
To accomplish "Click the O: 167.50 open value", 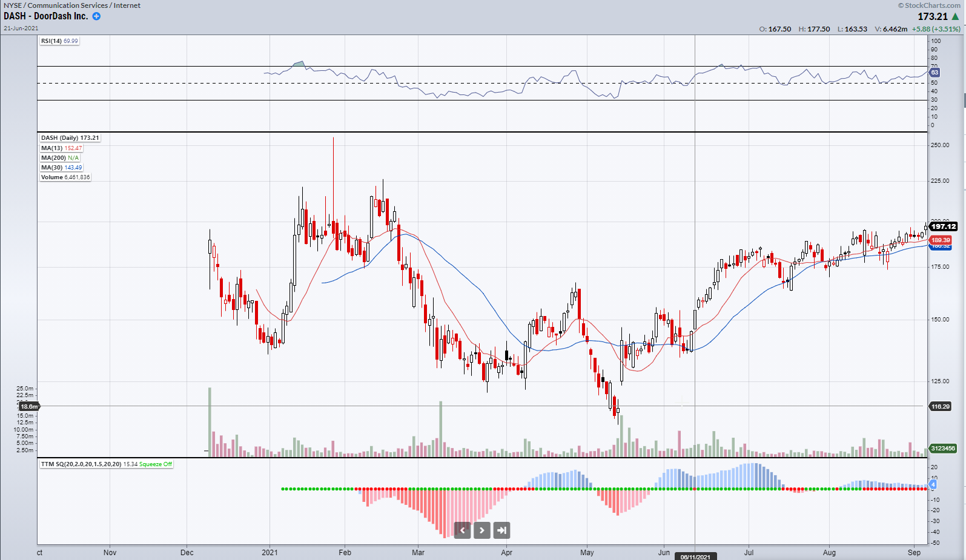I will (x=775, y=29).
